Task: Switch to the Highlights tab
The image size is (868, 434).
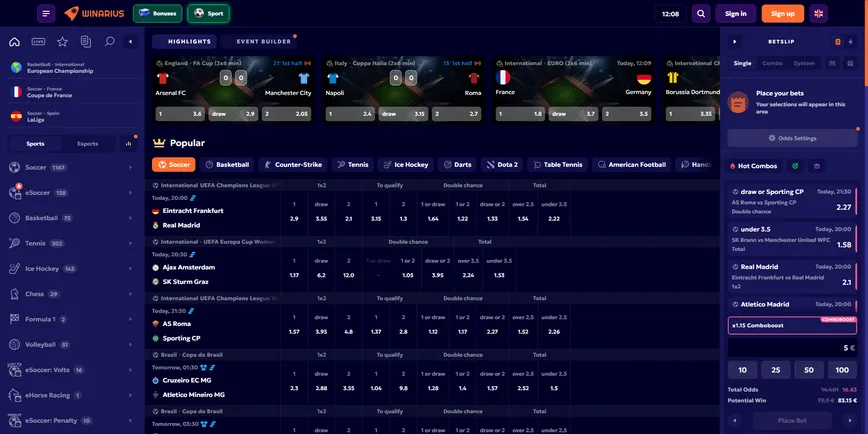Action: [x=185, y=42]
